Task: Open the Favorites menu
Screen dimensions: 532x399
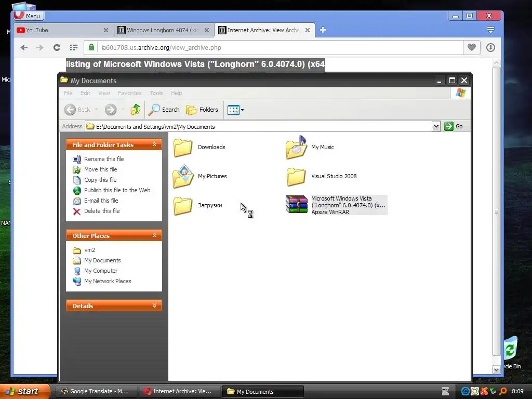Action: tap(129, 93)
